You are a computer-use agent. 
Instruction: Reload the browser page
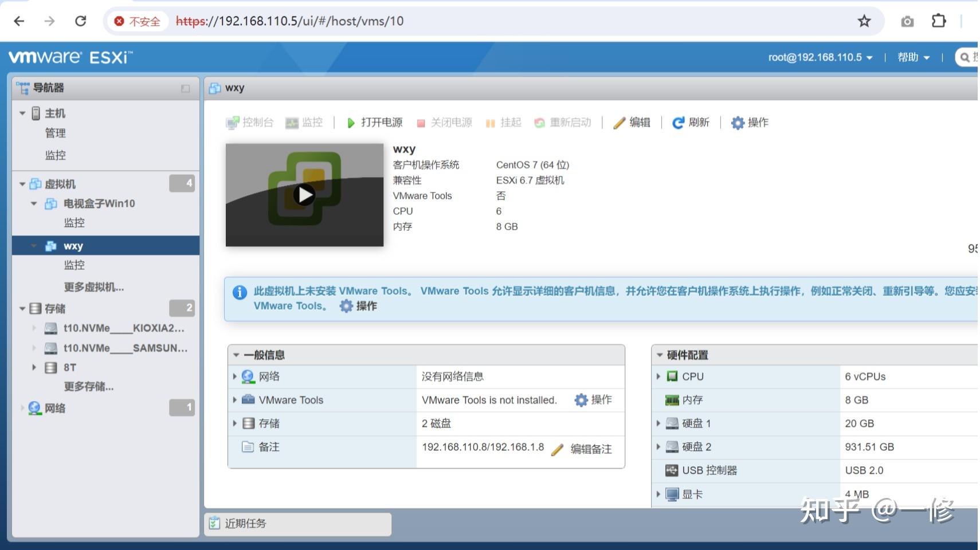[x=81, y=21]
